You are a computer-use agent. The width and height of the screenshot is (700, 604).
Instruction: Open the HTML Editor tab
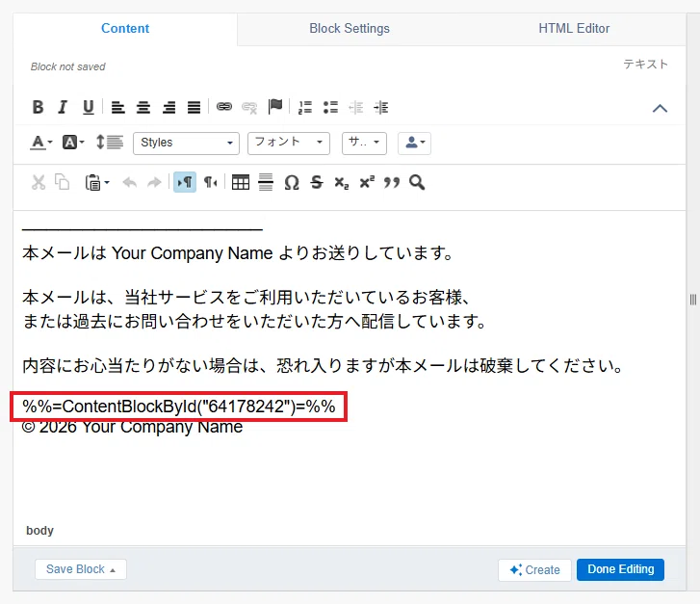click(x=574, y=29)
